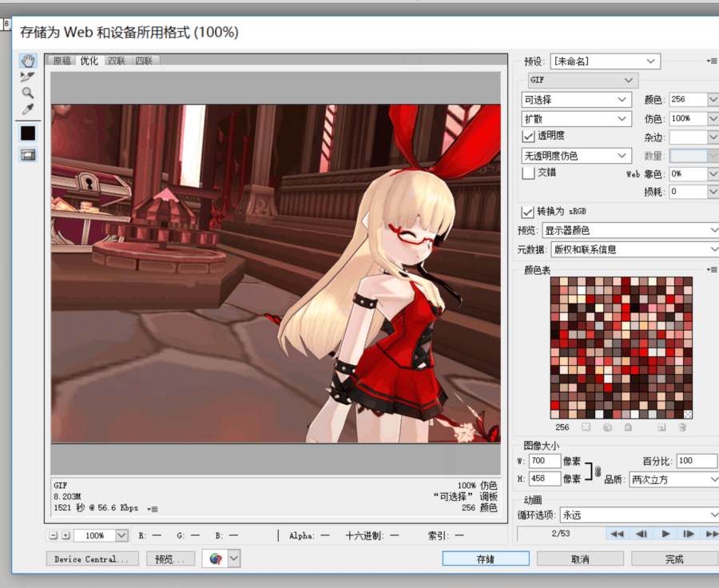This screenshot has height=588, width=719.
Task: Click the image width W field
Action: 545,461
